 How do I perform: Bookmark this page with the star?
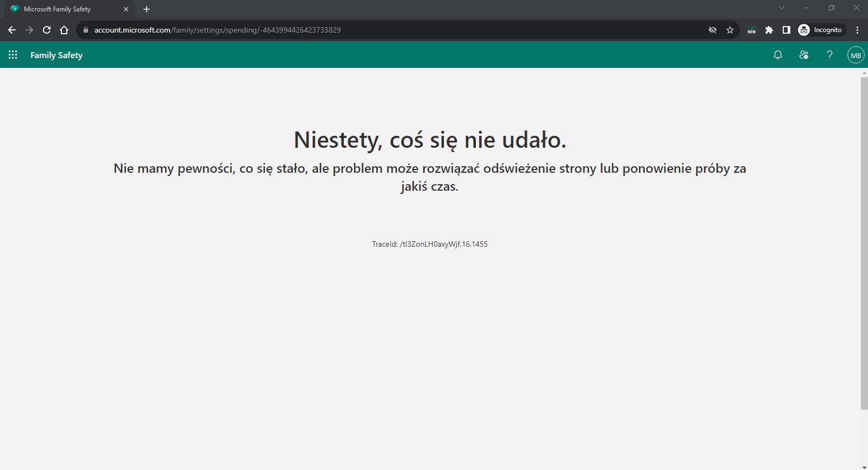[x=730, y=30]
